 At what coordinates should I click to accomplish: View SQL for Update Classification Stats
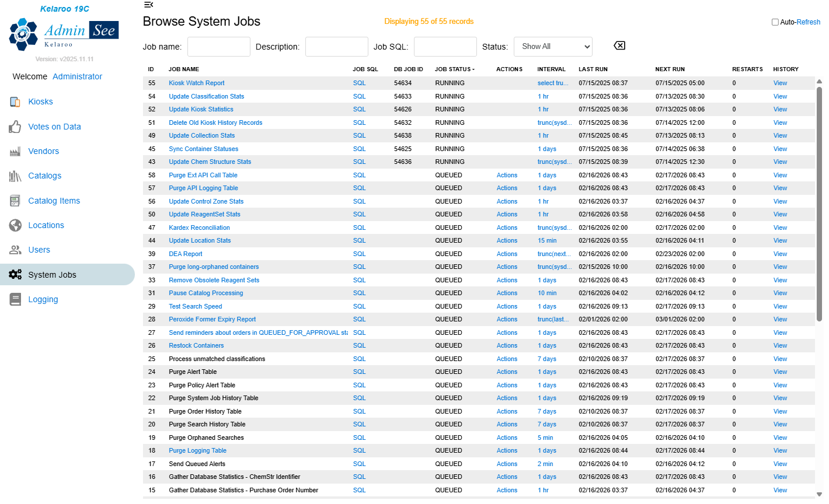click(x=359, y=96)
